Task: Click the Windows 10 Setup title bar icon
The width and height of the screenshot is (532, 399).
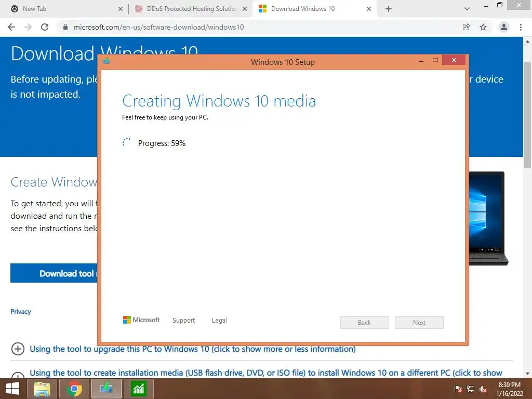Action: tap(107, 61)
